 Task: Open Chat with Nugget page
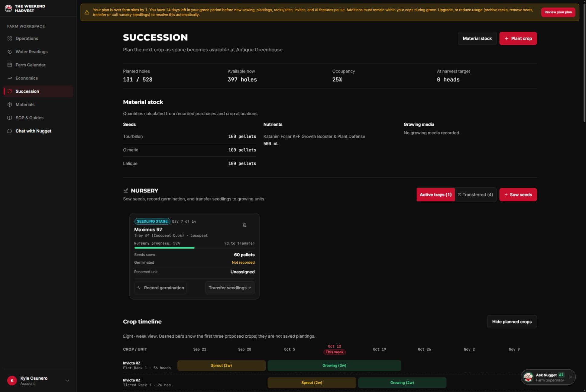coord(38,131)
